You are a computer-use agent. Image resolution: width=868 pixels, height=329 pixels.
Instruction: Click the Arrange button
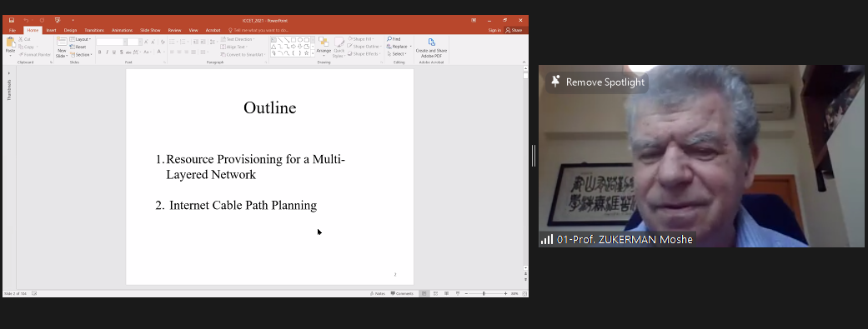(x=324, y=47)
